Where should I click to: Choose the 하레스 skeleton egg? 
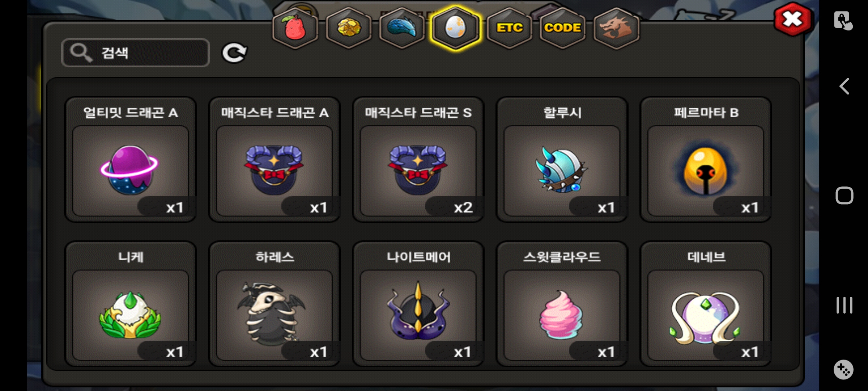[x=275, y=304]
